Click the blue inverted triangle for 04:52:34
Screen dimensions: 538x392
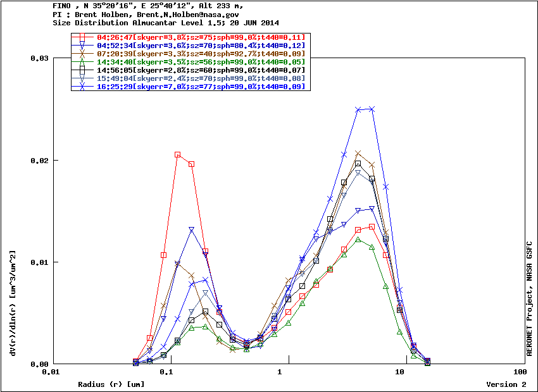pos(82,46)
